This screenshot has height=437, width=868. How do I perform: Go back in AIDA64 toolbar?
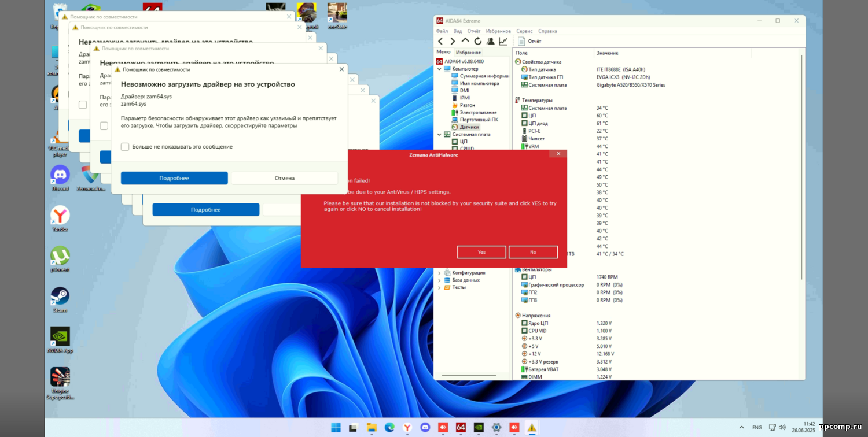pos(440,41)
